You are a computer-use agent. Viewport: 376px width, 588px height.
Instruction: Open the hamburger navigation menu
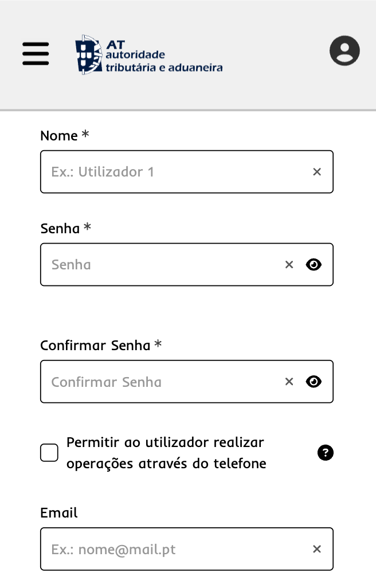(x=36, y=53)
